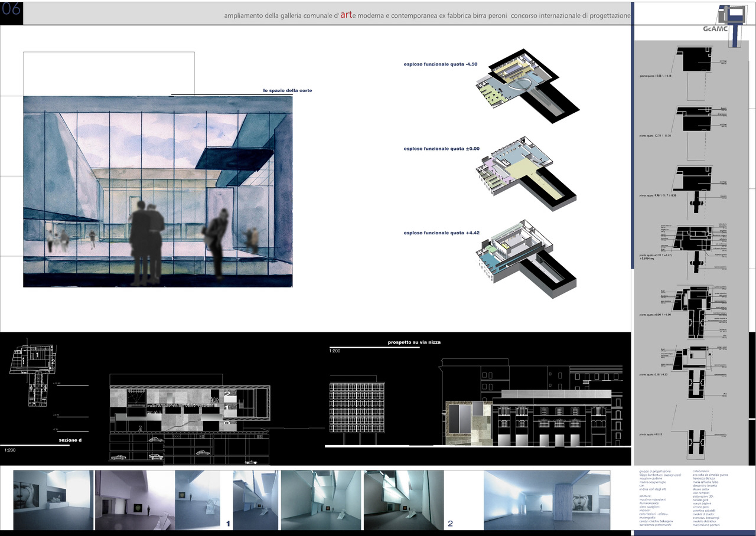Click the render number '1' in the bottom strip
Viewport: 756px width, 536px height.
[228, 524]
